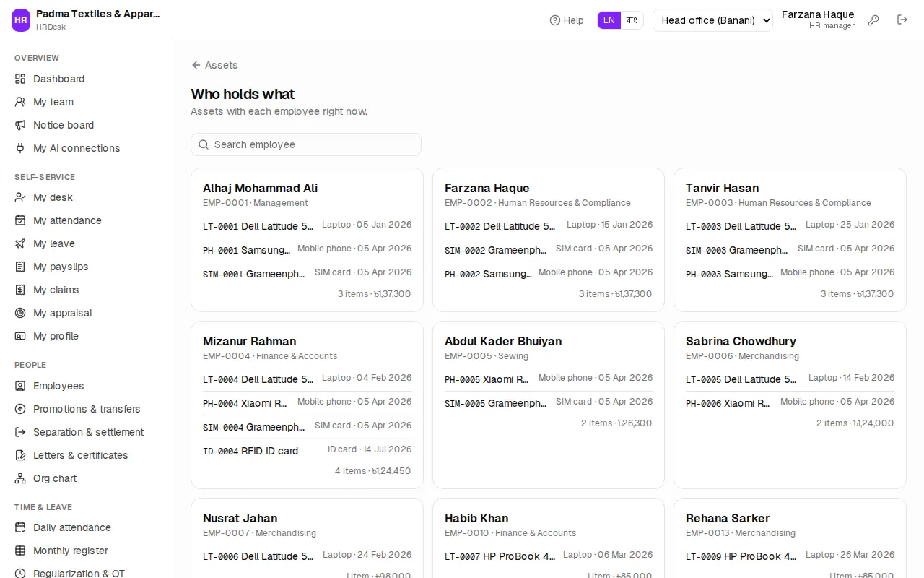Screen dimensions: 924x578
Task: Open My AI connections plug icon
Action: coord(20,148)
